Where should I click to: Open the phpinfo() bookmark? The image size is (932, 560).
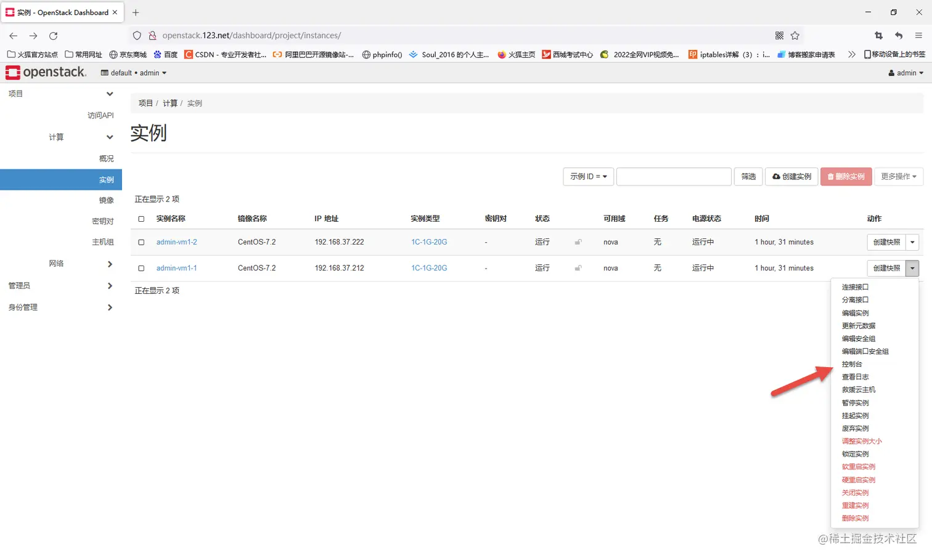pos(382,54)
